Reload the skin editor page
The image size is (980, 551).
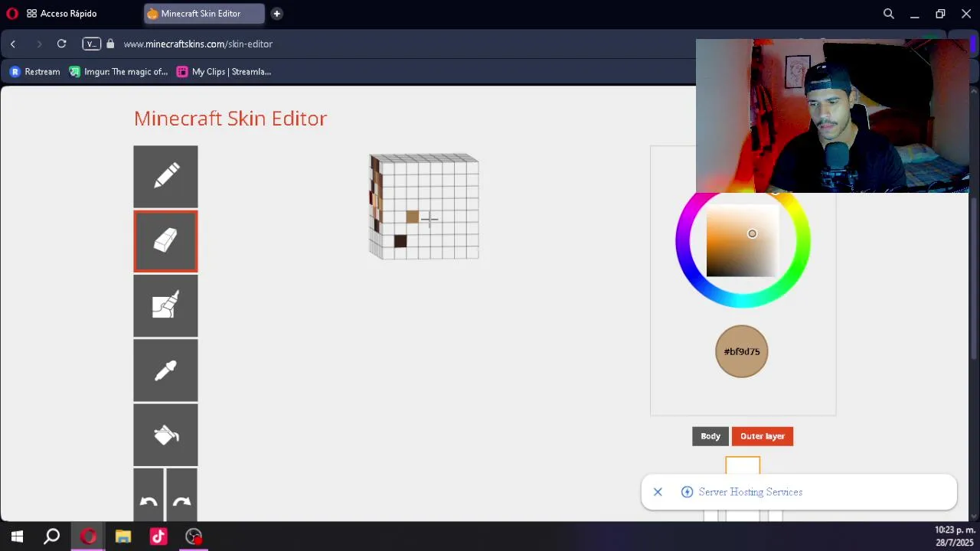61,44
